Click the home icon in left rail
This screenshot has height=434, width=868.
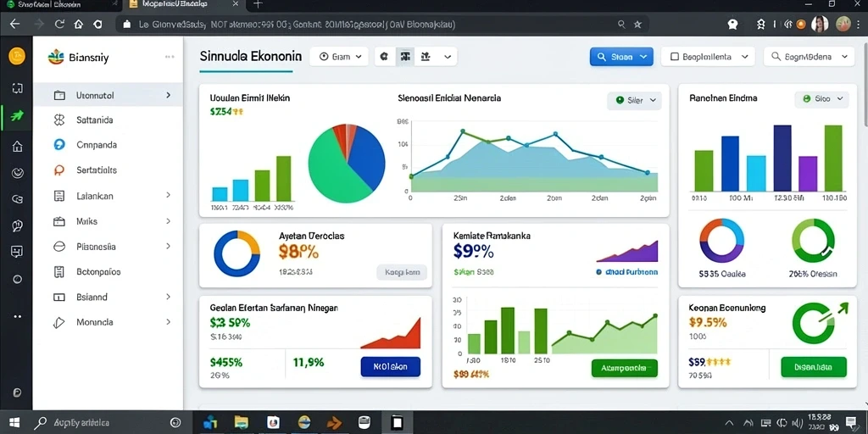(x=17, y=146)
